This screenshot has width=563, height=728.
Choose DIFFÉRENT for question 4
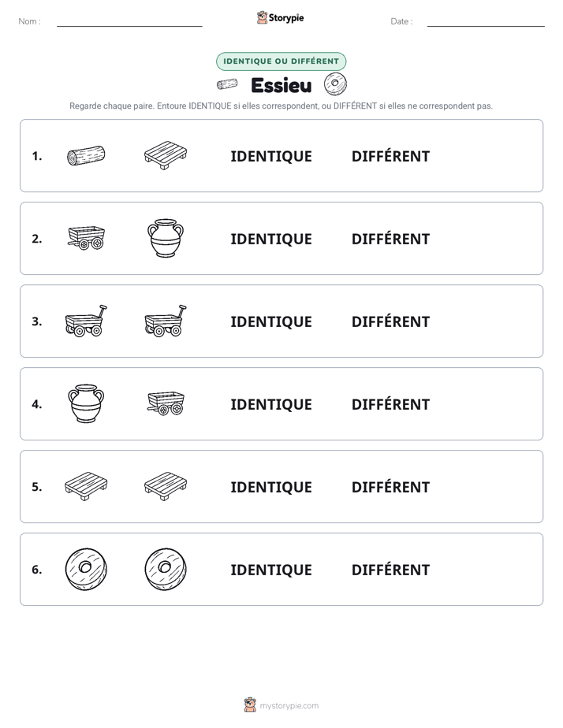pyautogui.click(x=390, y=404)
